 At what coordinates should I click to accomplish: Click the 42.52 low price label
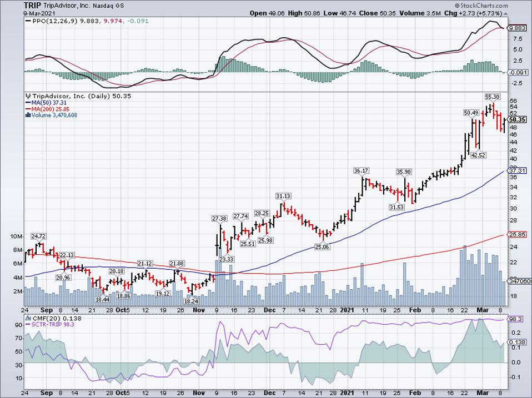click(x=479, y=155)
